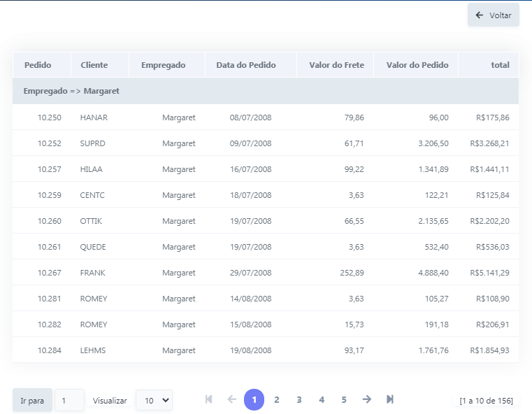This screenshot has width=532, height=414.
Task: Select order number 10.282
Action: pyautogui.click(x=49, y=324)
